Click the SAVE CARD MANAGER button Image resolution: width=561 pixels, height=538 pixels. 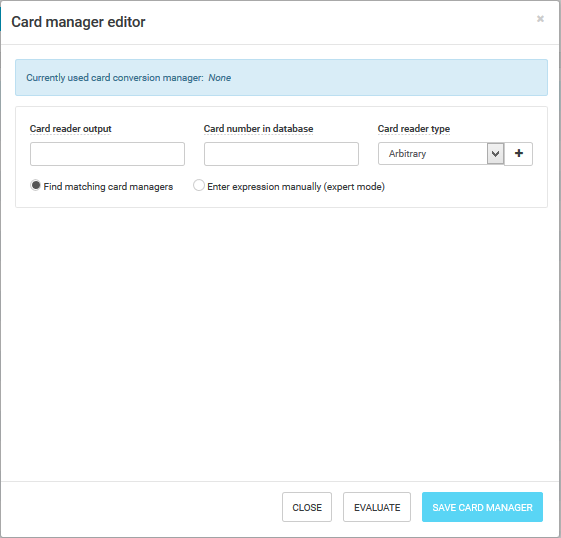click(x=482, y=507)
